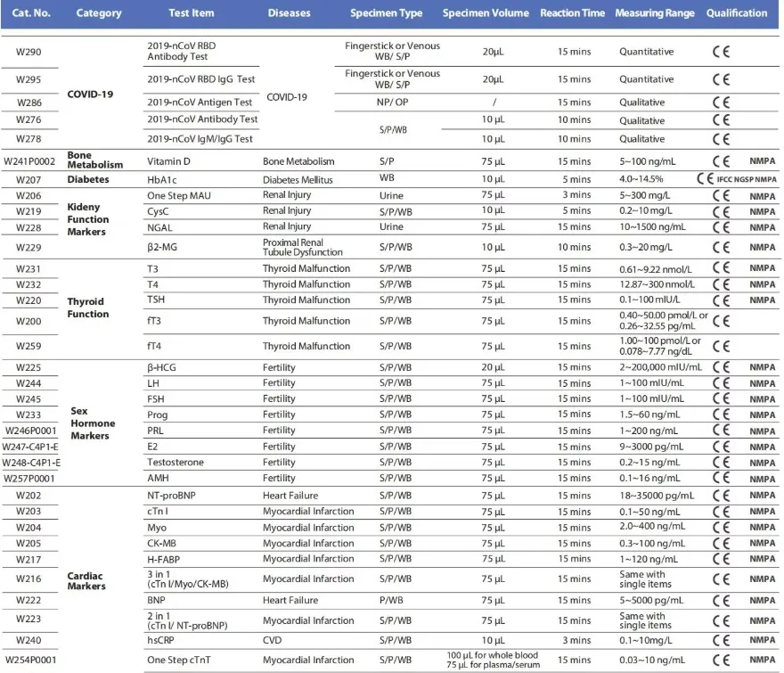
Task: Select the Sex Hormone Markers category label
Action: coord(90,423)
